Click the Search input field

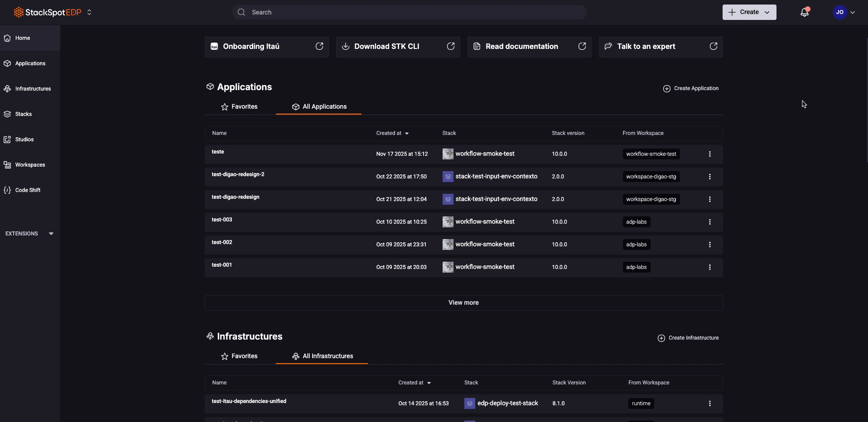pyautogui.click(x=409, y=12)
